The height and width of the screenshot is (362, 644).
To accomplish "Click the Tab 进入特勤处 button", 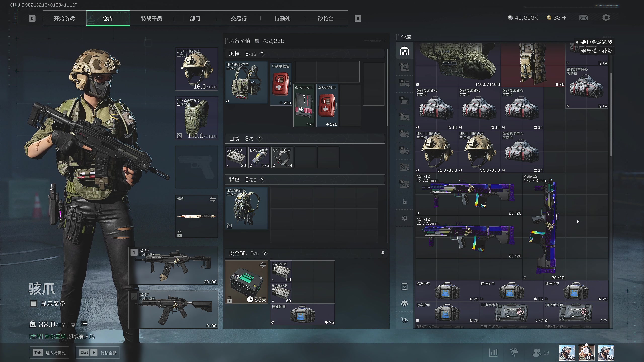I will tap(49, 353).
